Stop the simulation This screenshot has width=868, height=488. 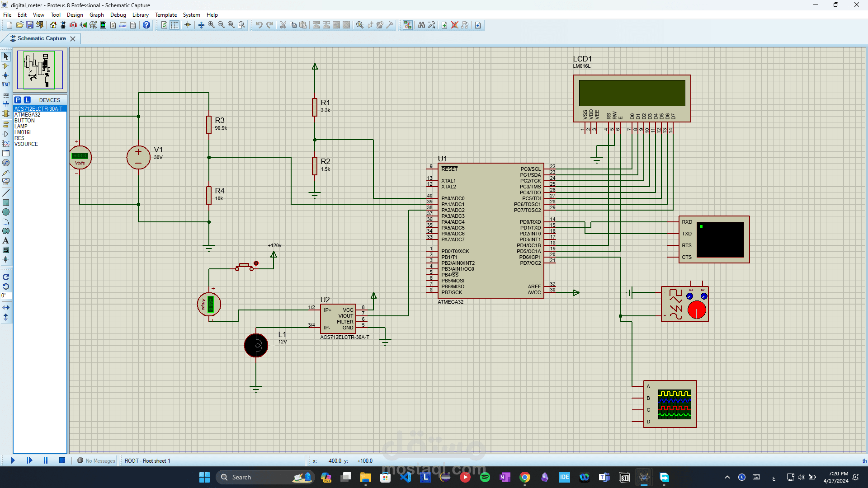62,460
